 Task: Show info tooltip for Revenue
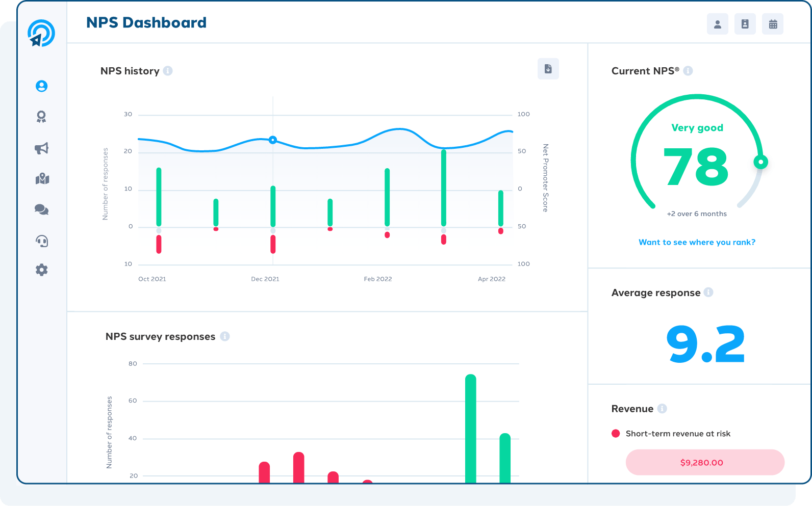tap(662, 408)
